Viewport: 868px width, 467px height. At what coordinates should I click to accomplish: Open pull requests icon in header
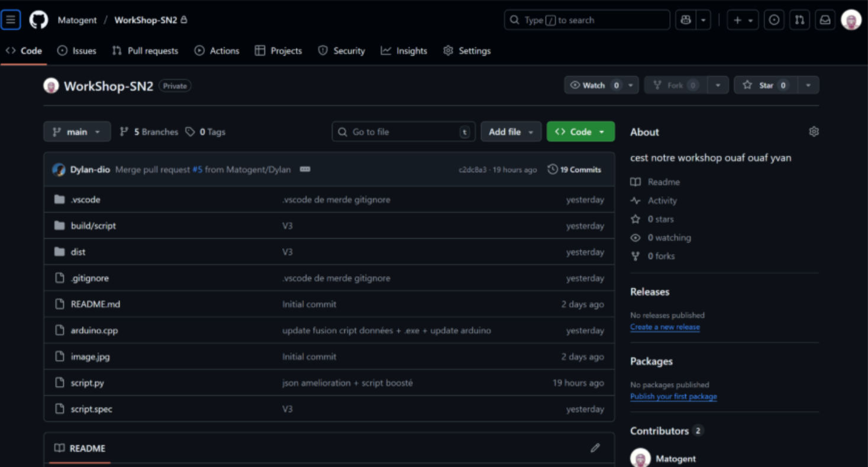[x=799, y=20]
